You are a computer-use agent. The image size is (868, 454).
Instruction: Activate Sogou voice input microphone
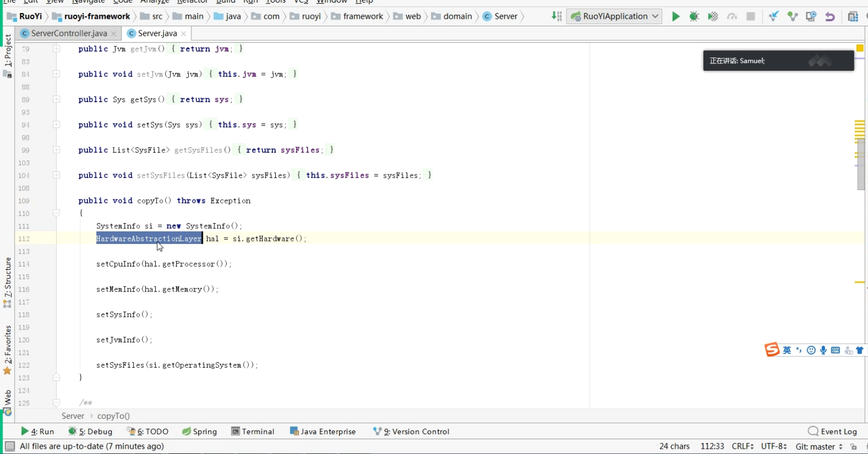coord(823,350)
